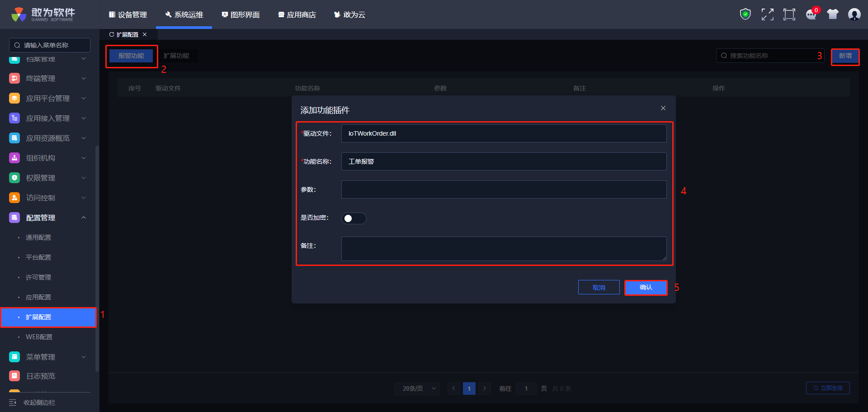The height and width of the screenshot is (412, 868).
Task: Click the green security shield icon
Action: coord(745,14)
